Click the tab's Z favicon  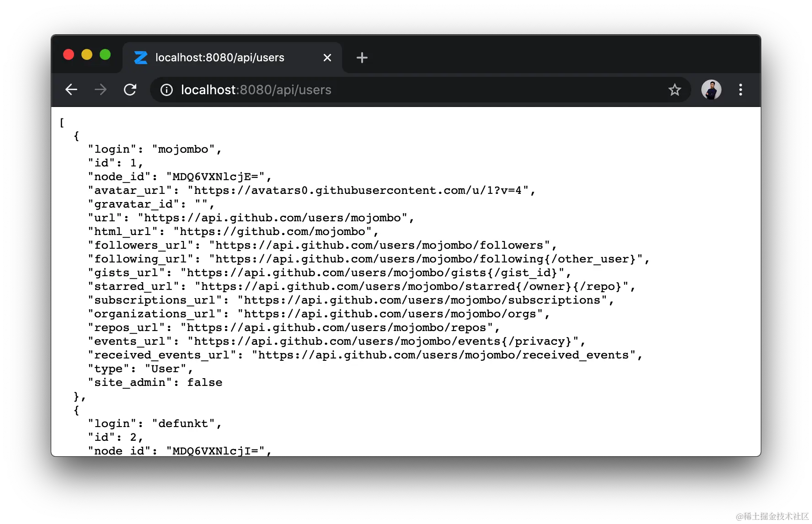141,58
